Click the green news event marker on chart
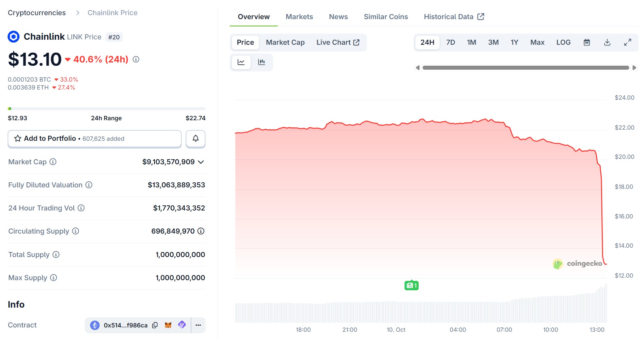Viewport: 644px width, 339px height. point(411,286)
